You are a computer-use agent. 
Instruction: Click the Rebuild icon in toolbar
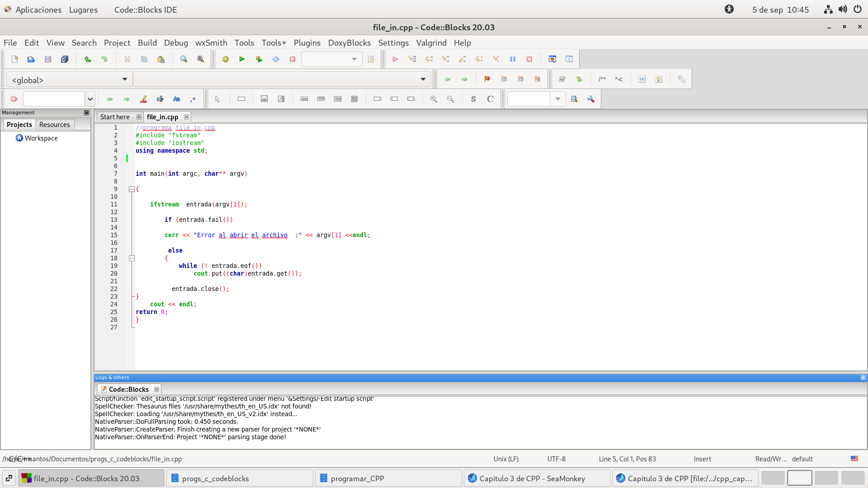click(276, 59)
